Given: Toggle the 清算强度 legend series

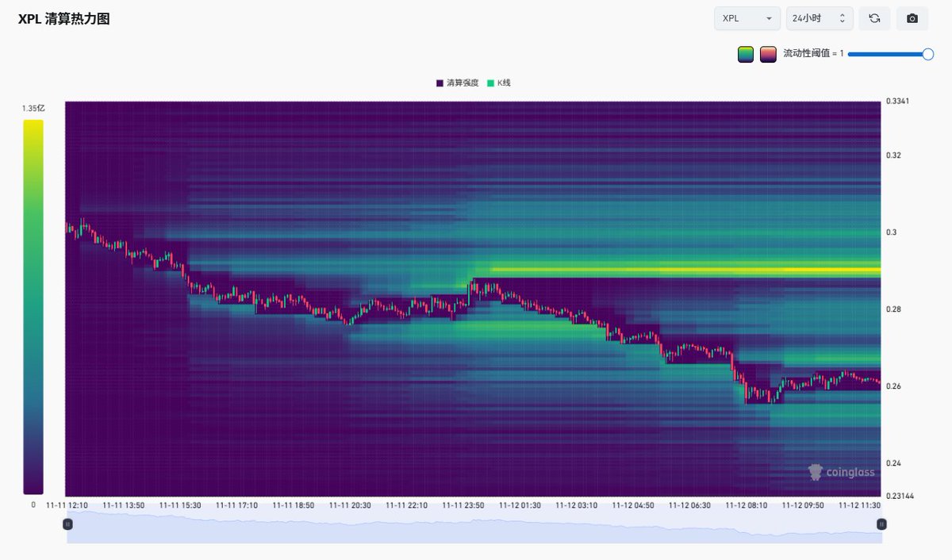Looking at the screenshot, I should click(x=457, y=83).
